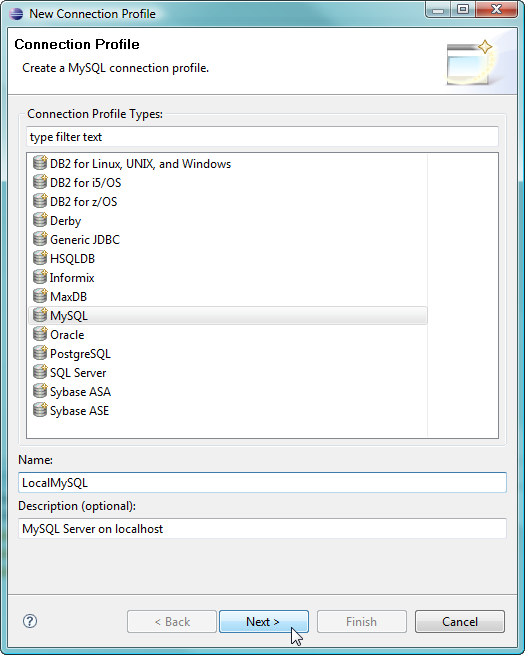Select DB2 for z/OS profile type

click(x=84, y=202)
